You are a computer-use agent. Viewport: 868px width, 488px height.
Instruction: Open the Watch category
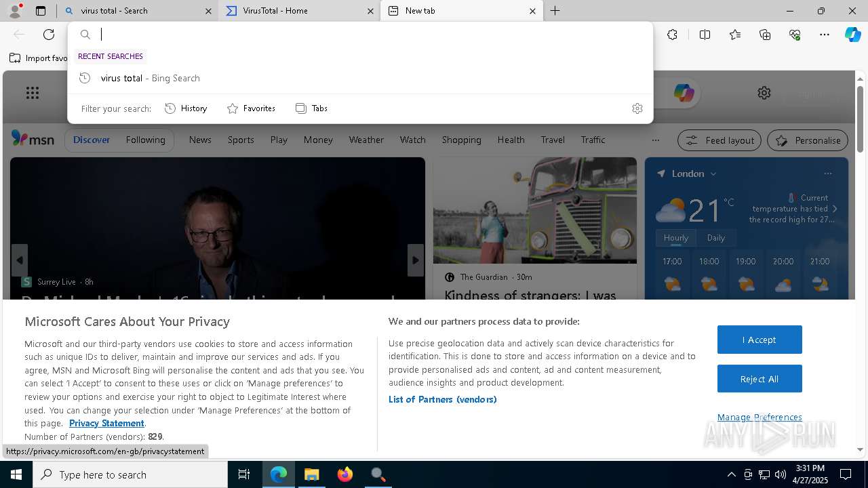click(412, 140)
